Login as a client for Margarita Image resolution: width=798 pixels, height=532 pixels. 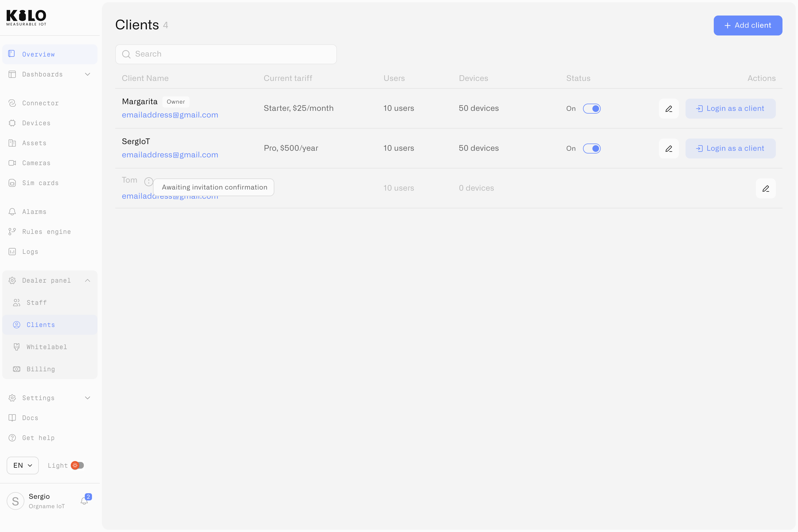(730, 109)
